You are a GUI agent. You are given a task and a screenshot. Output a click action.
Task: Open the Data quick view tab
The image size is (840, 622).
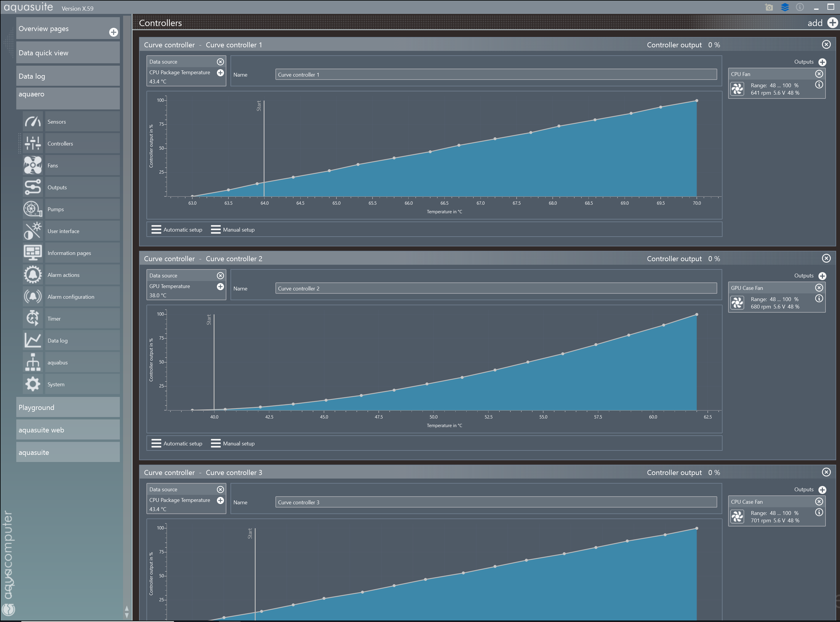[68, 53]
